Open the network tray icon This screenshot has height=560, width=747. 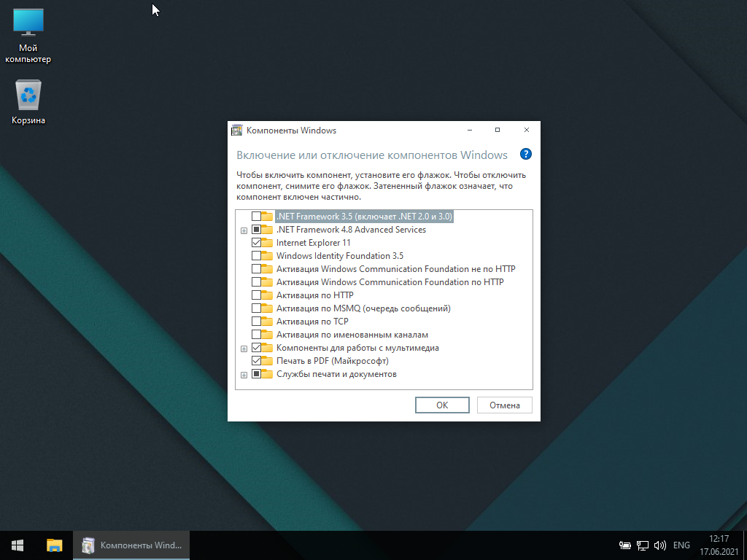click(643, 545)
